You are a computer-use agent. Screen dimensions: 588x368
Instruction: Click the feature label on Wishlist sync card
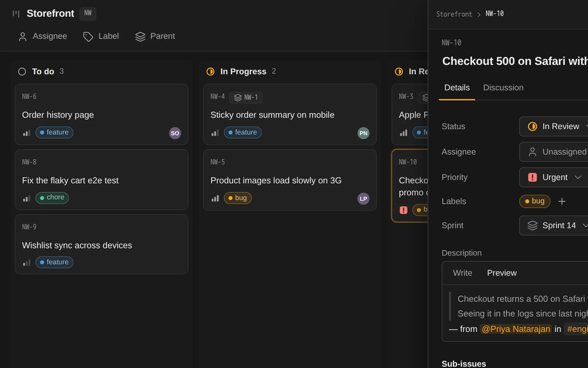tap(54, 262)
